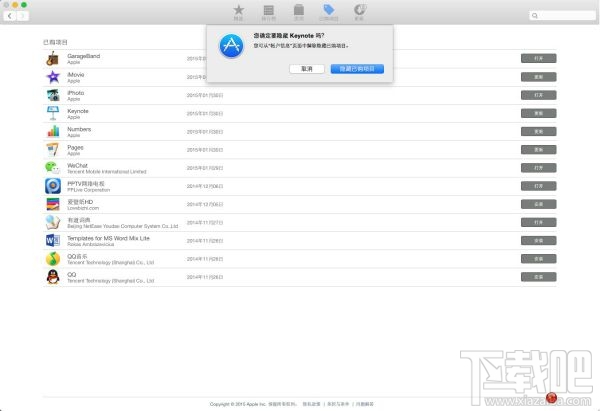The height and width of the screenshot is (411, 600).
Task: Click the action button in PPTV row
Action: tap(538, 186)
